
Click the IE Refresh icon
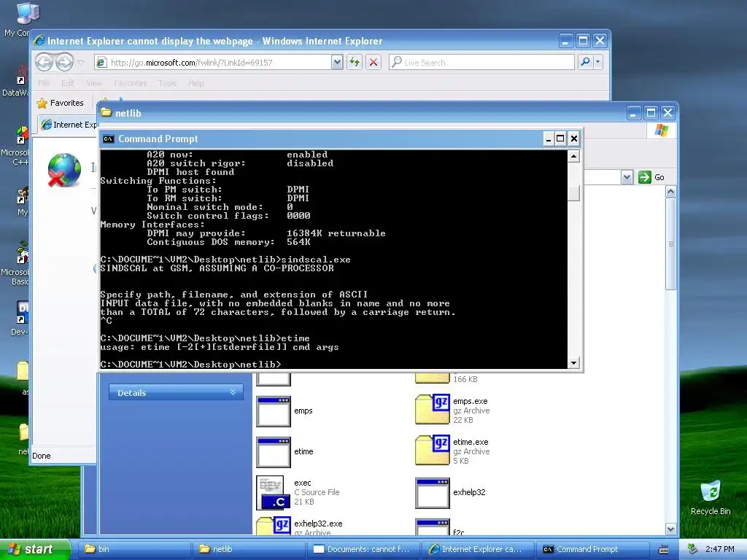(354, 62)
